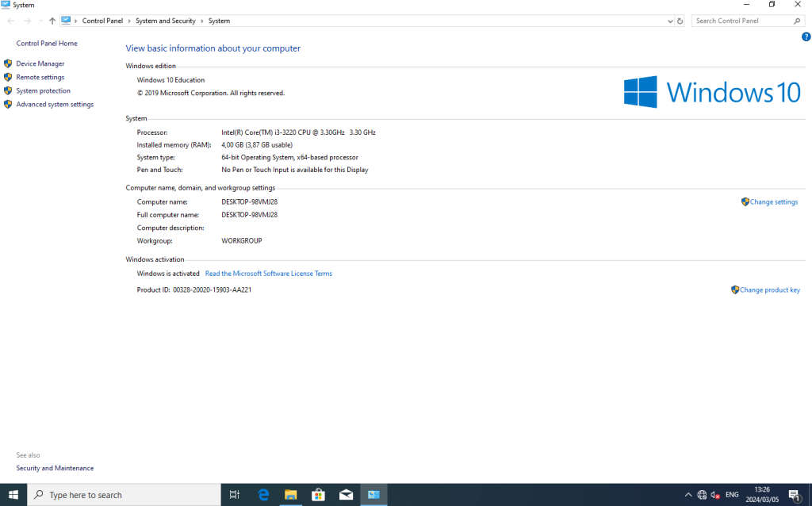Click the up-arrow to go to parent folder
This screenshot has height=506, width=812.
[x=52, y=21]
